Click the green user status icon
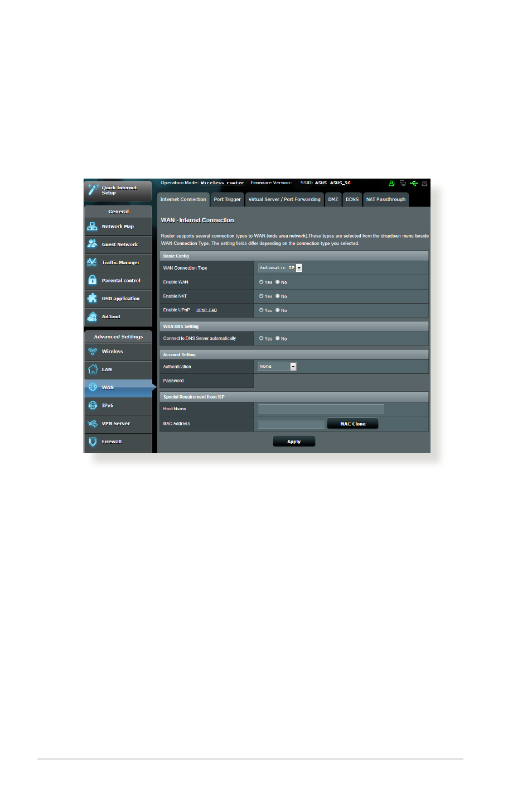 [x=391, y=183]
